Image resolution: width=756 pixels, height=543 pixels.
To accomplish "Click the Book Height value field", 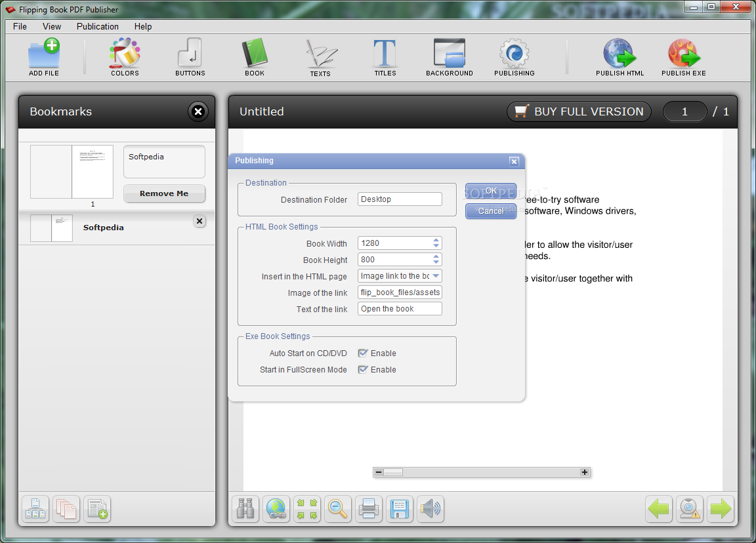I will [394, 260].
